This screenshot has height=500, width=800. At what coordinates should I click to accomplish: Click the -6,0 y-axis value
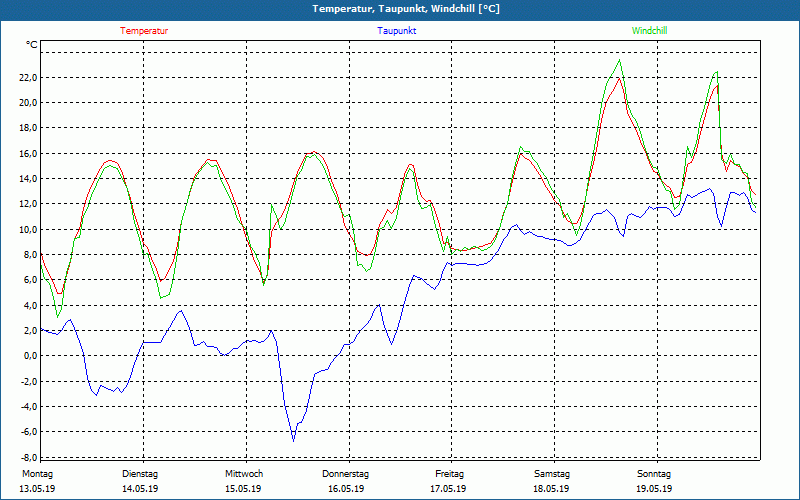click(x=29, y=432)
